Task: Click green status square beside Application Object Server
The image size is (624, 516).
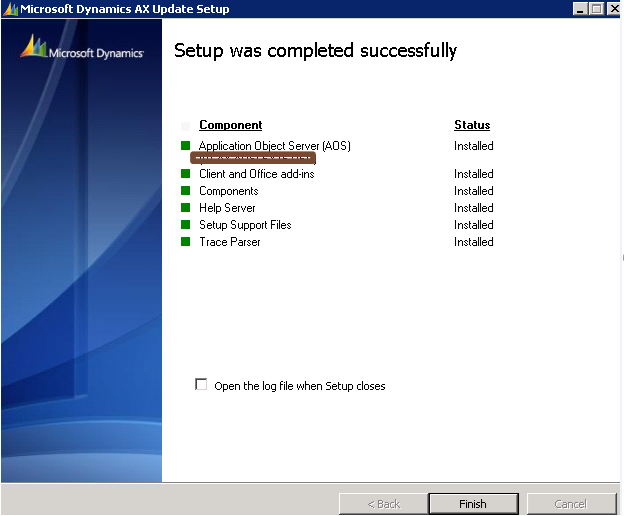Action: coord(185,145)
